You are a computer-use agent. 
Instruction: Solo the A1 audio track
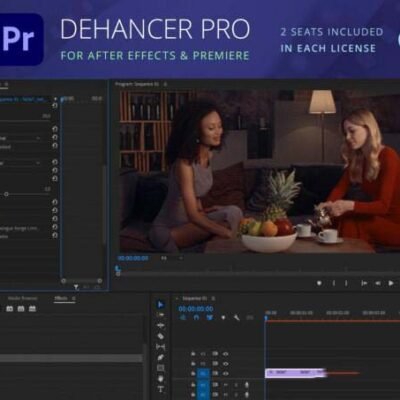point(236,385)
